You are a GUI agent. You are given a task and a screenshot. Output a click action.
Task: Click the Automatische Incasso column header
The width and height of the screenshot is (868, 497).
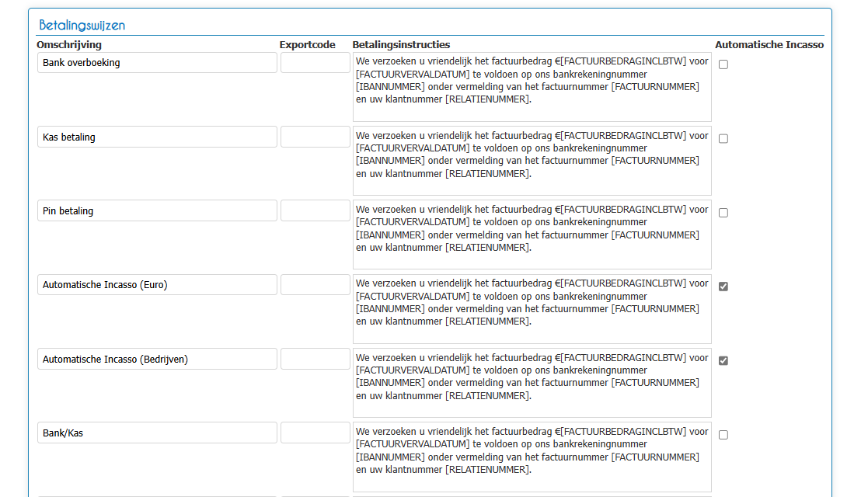point(769,45)
